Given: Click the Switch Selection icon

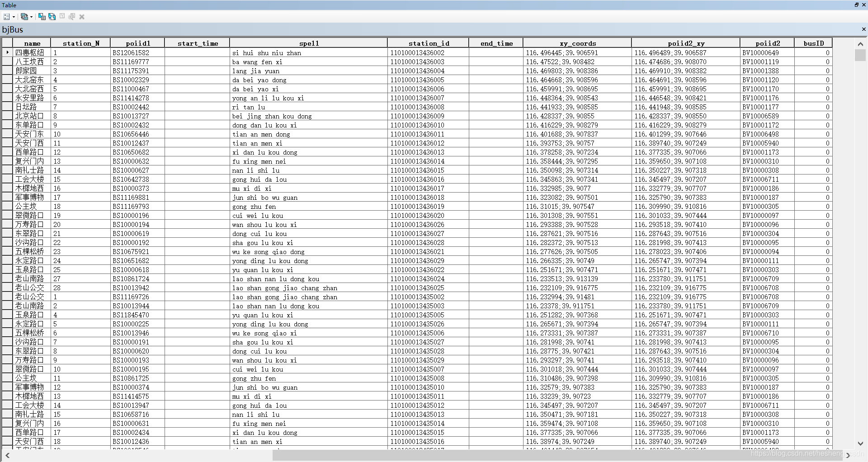Looking at the screenshot, I should (x=52, y=17).
